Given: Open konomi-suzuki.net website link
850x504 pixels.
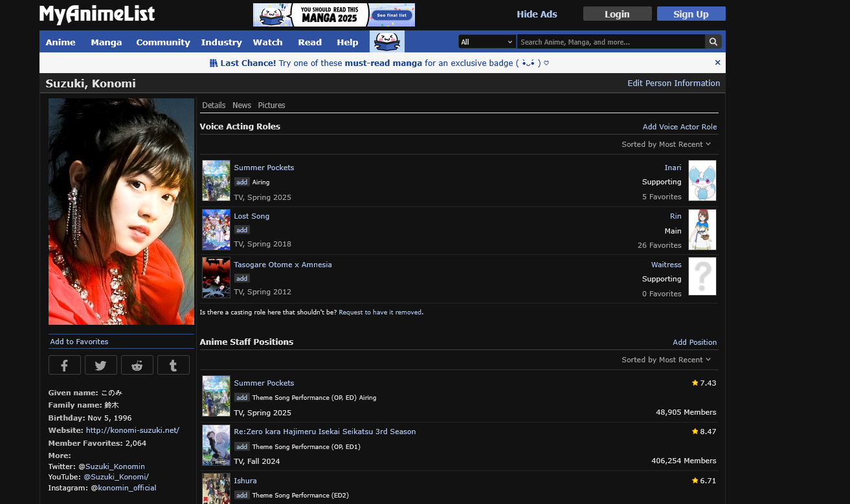Looking at the screenshot, I should point(133,430).
